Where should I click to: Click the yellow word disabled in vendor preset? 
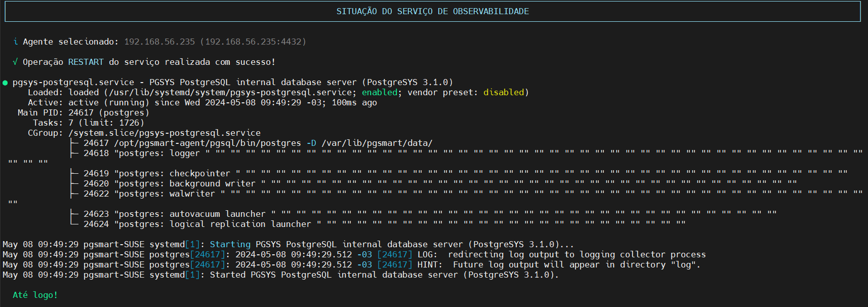click(504, 92)
